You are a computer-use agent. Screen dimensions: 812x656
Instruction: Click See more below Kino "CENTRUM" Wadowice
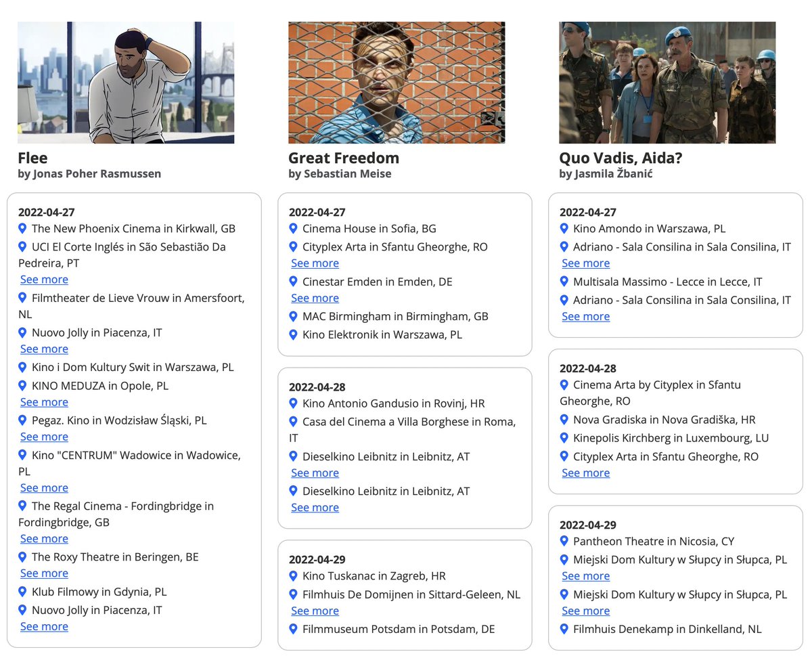click(x=44, y=488)
